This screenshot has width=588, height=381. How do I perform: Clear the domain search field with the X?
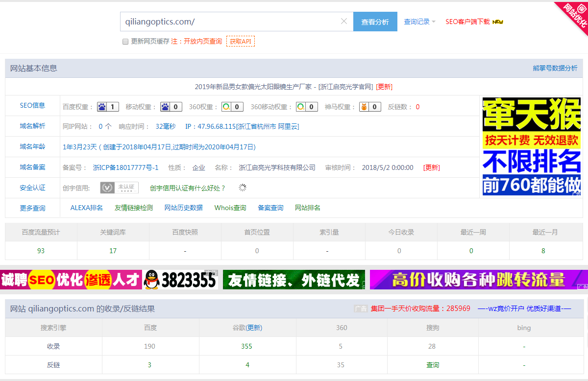[343, 22]
